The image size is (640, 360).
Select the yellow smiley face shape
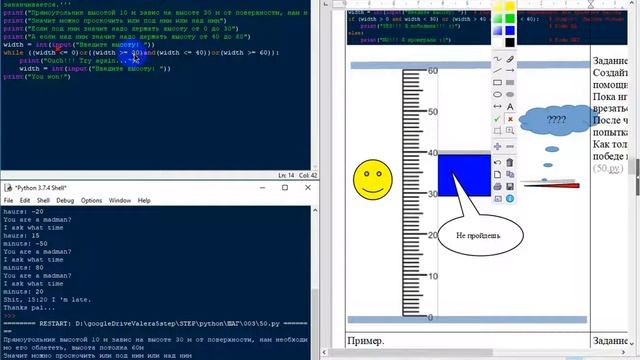(373, 180)
